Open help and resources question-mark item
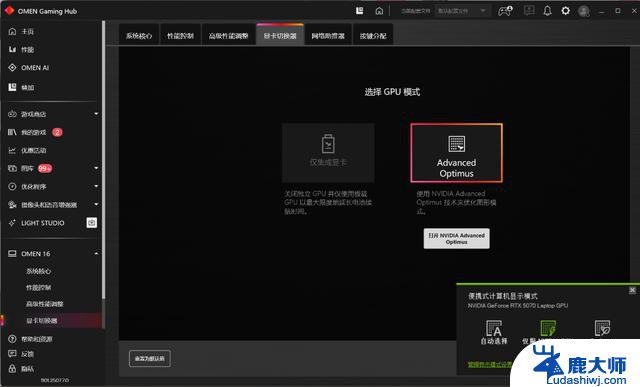 click(30, 339)
